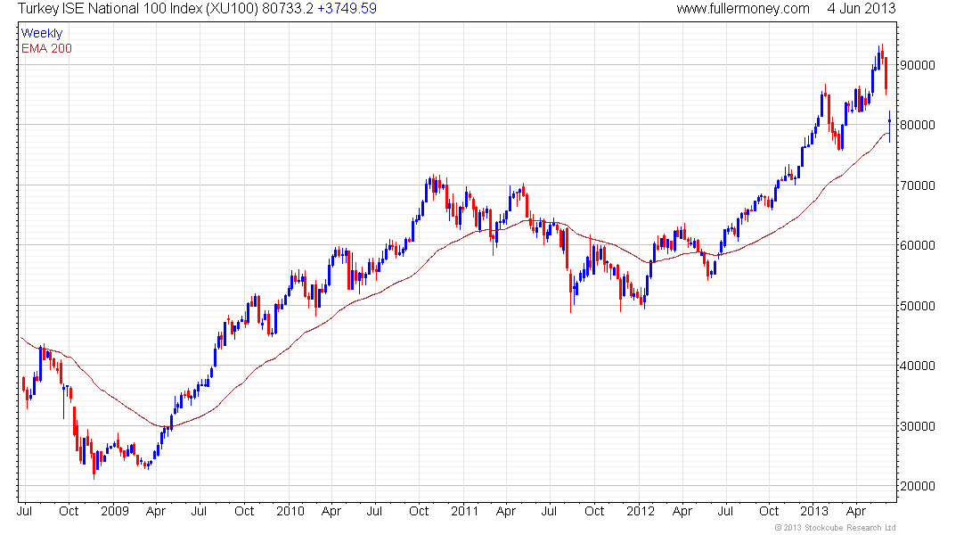Click the latest blue candlestick near 80000
980x535 pixels.
pyautogui.click(x=889, y=127)
